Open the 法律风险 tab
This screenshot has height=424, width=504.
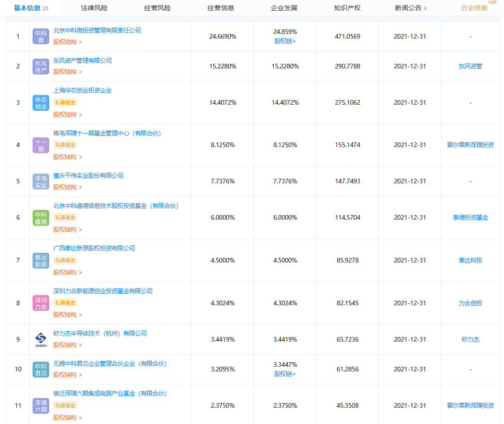coord(94,8)
